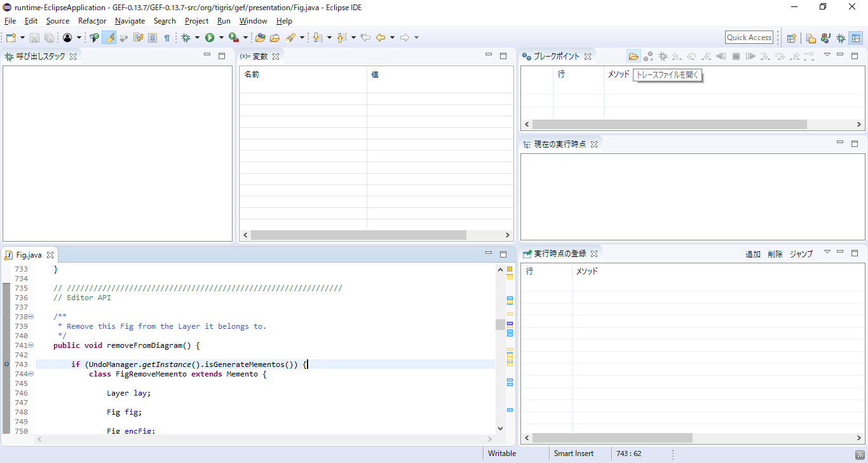Screen dimensions: 868x463
Task: Click the bug icon in breakpoint view toolbar
Action: tap(663, 56)
